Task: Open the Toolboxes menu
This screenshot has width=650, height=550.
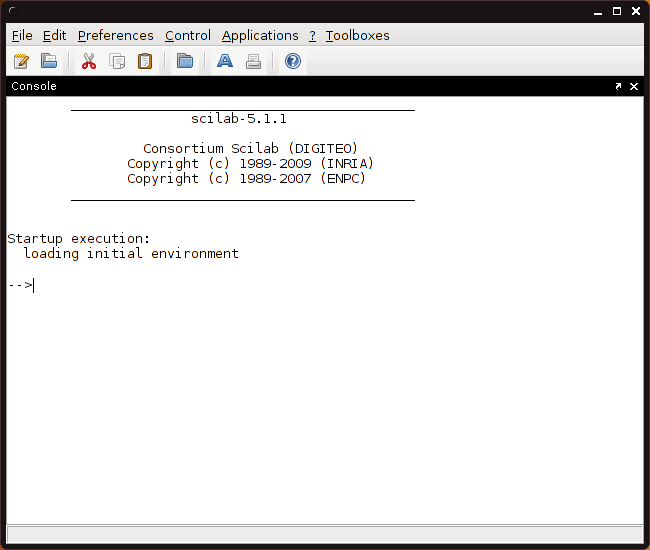Action: coord(357,36)
